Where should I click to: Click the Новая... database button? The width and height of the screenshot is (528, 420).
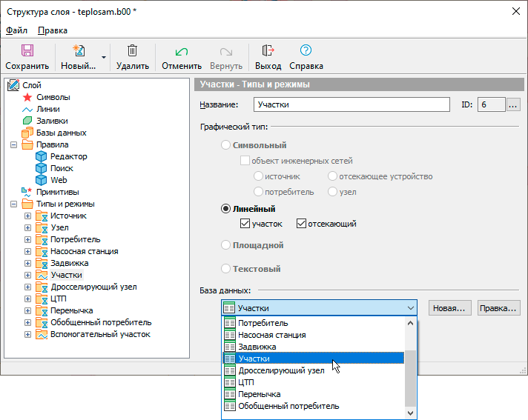tap(449, 307)
